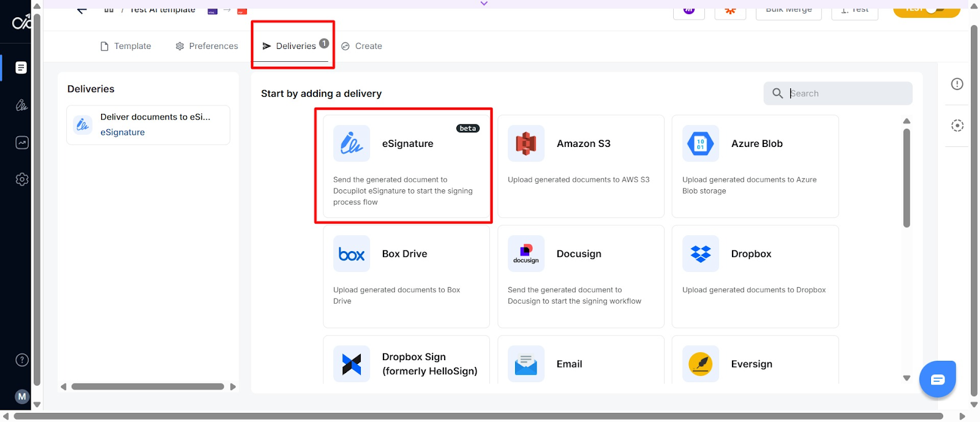Click the Amazon S3 card icon
The height and width of the screenshot is (422, 980).
point(526,143)
